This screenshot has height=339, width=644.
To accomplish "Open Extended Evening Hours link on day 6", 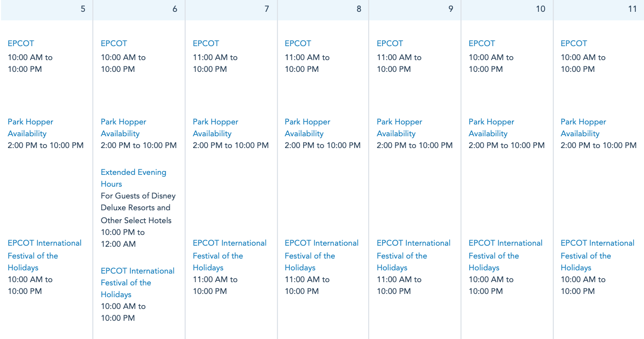I will tap(133, 178).
